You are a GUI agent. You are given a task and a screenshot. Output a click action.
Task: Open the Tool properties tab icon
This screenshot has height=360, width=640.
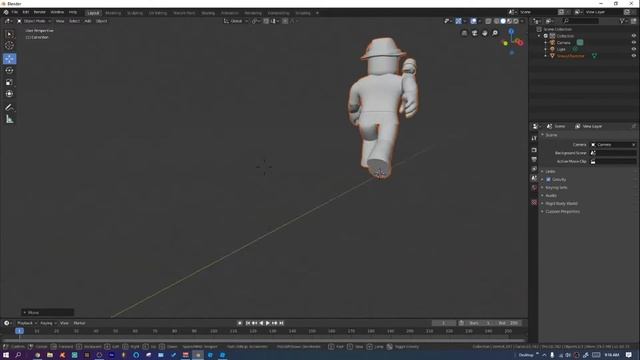click(534, 138)
